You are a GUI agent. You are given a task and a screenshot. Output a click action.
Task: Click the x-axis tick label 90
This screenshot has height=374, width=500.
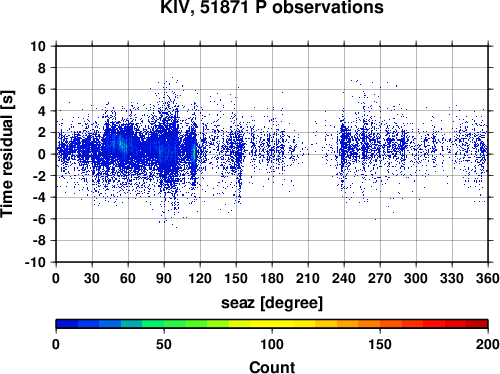coord(164,278)
